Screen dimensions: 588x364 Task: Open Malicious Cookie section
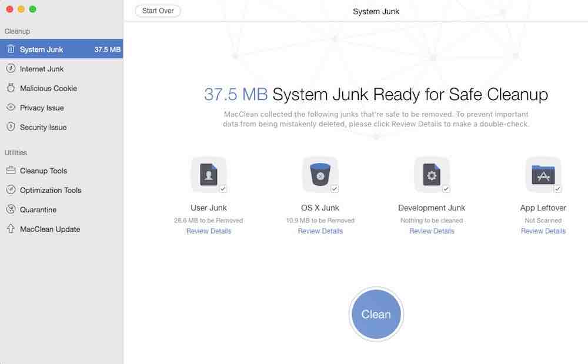62,88
